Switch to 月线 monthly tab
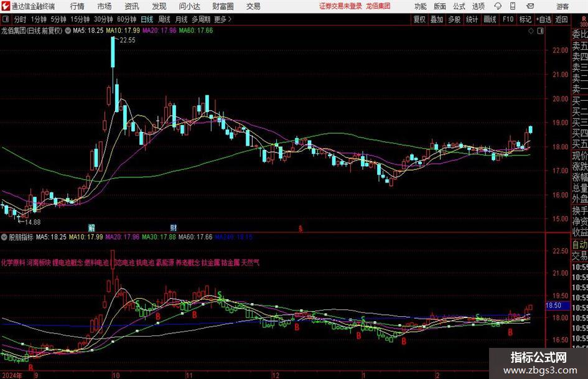The width and height of the screenshot is (588, 379). tap(182, 19)
